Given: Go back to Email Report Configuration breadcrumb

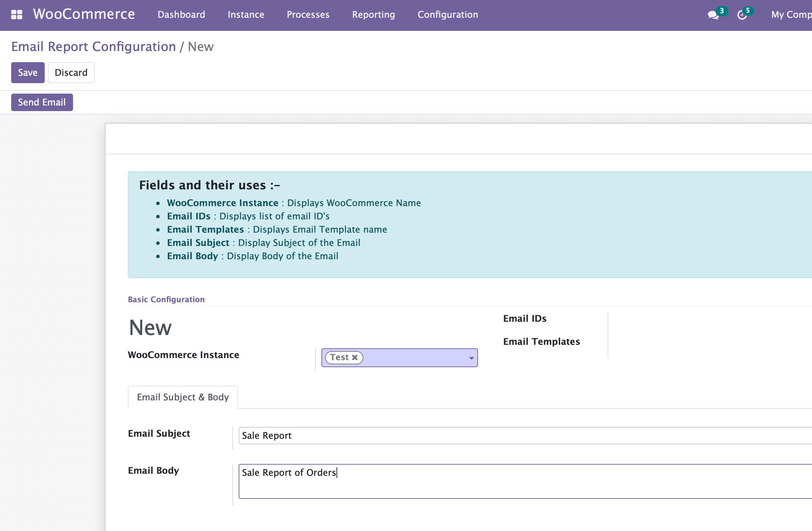Looking at the screenshot, I should pyautogui.click(x=93, y=47).
